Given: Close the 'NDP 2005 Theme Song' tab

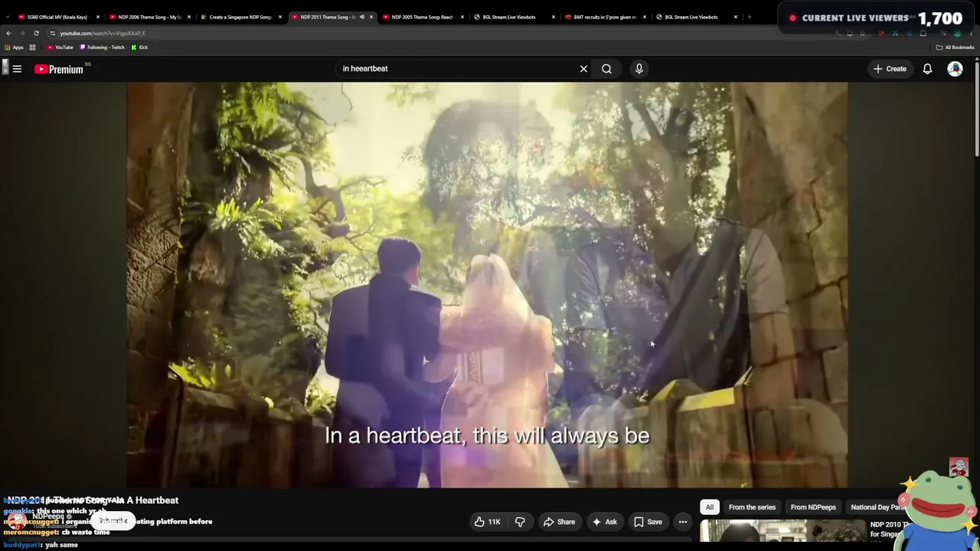Looking at the screenshot, I should tap(462, 17).
